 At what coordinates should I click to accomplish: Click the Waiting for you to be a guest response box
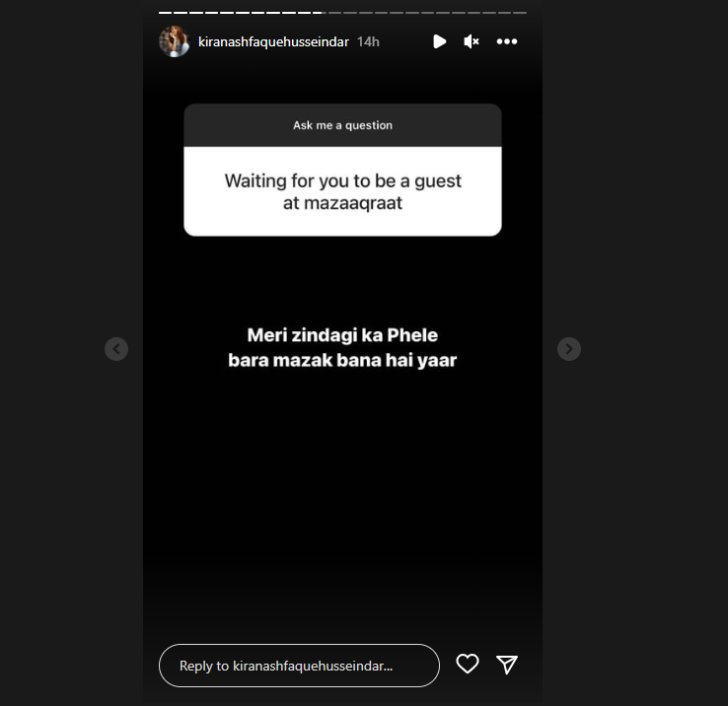click(342, 191)
